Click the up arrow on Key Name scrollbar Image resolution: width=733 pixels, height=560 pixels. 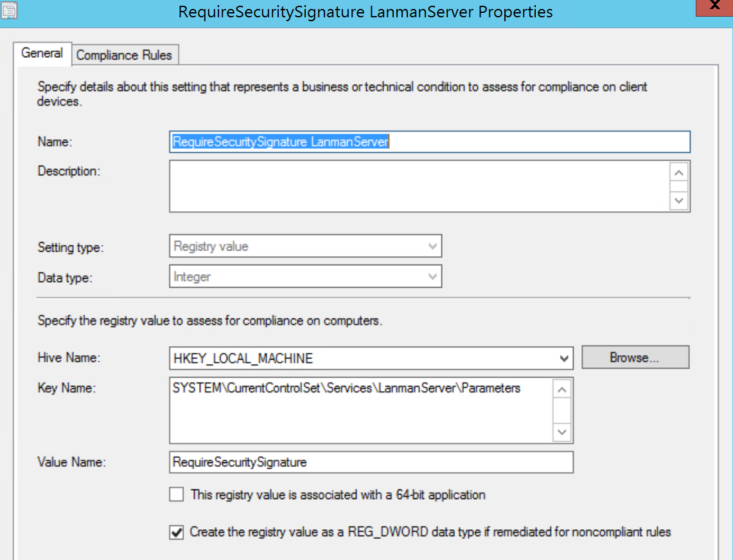coord(562,389)
